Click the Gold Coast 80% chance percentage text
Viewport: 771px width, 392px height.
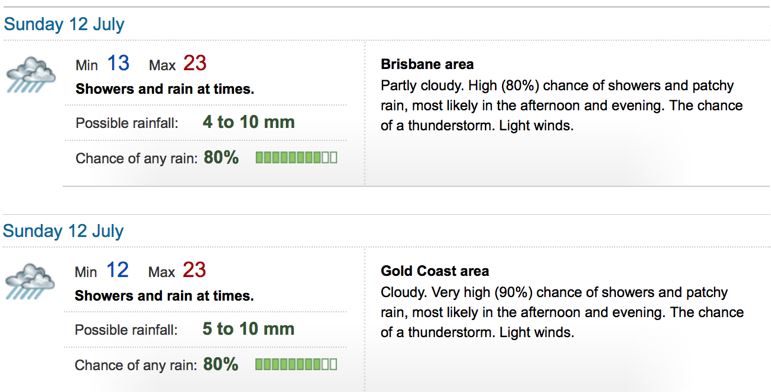pos(221,364)
